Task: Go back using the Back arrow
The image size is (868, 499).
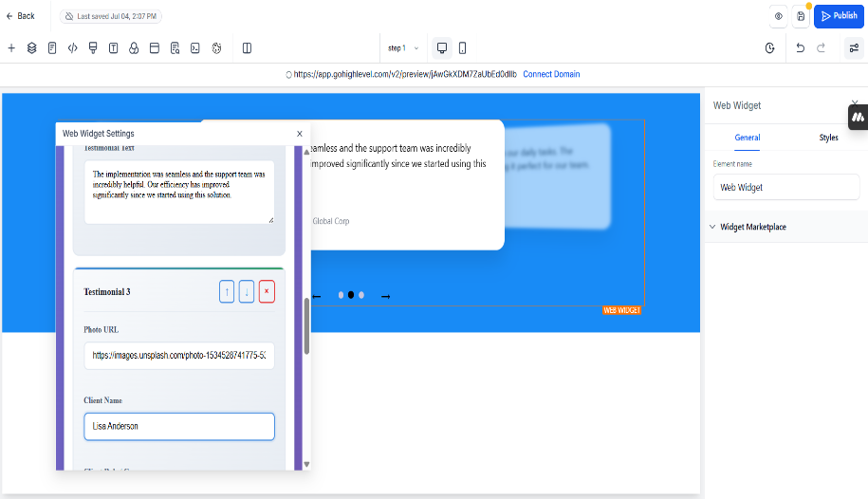Action: tap(20, 16)
